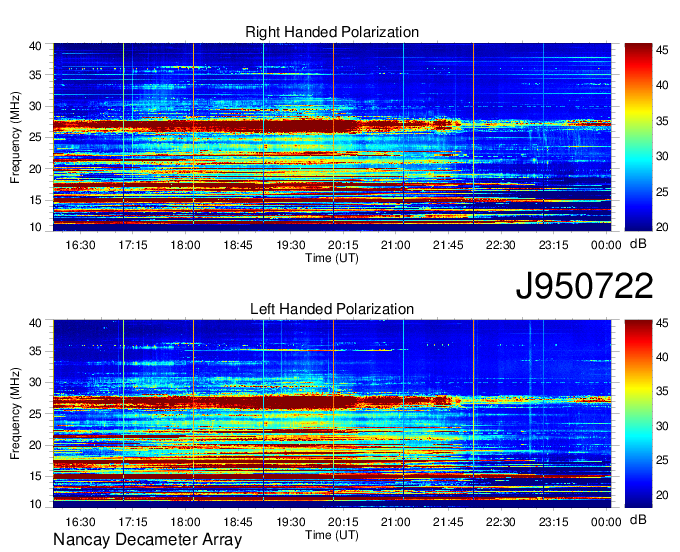Click the Left Handed Polarization title

point(332,309)
